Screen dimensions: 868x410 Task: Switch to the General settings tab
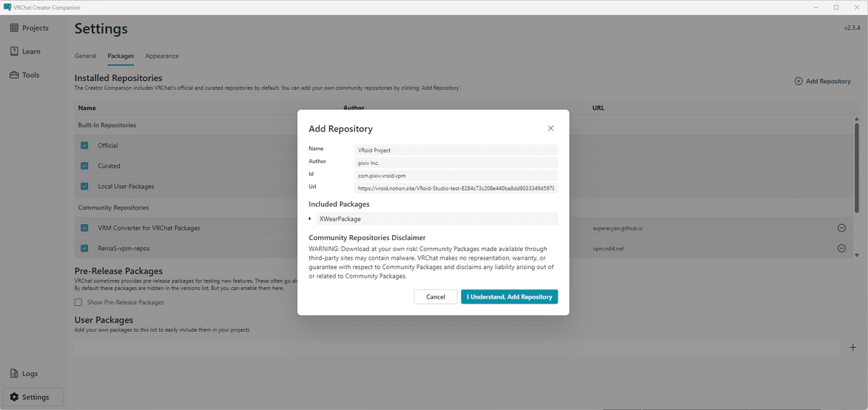pyautogui.click(x=85, y=56)
